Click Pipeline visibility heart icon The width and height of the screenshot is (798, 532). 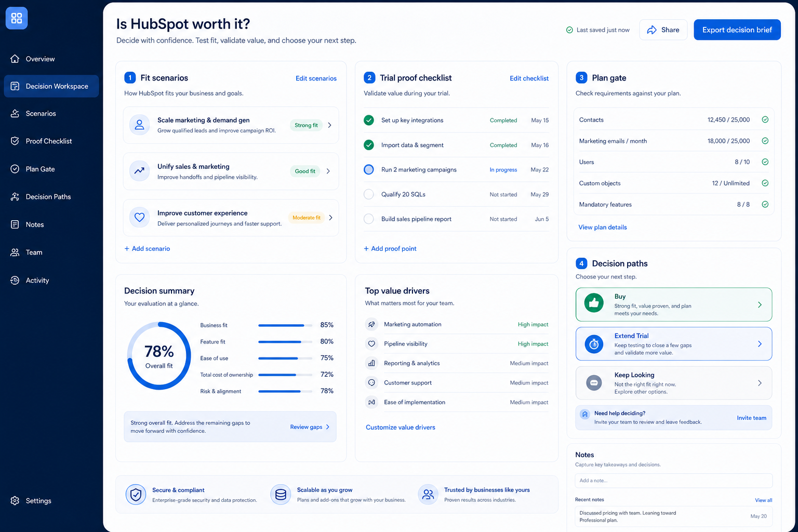(371, 343)
